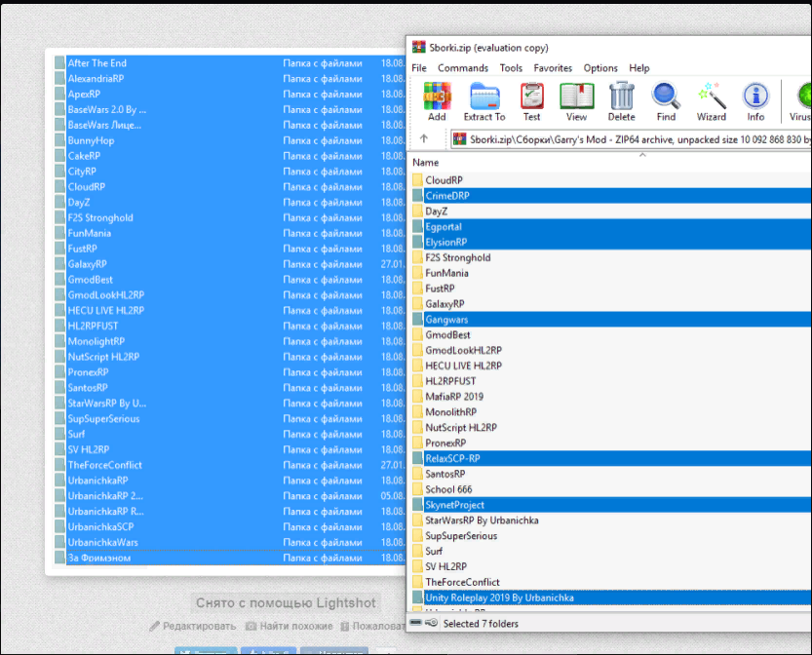The height and width of the screenshot is (655, 812).
Task: Select Egportal folder in archive
Action: click(611, 227)
